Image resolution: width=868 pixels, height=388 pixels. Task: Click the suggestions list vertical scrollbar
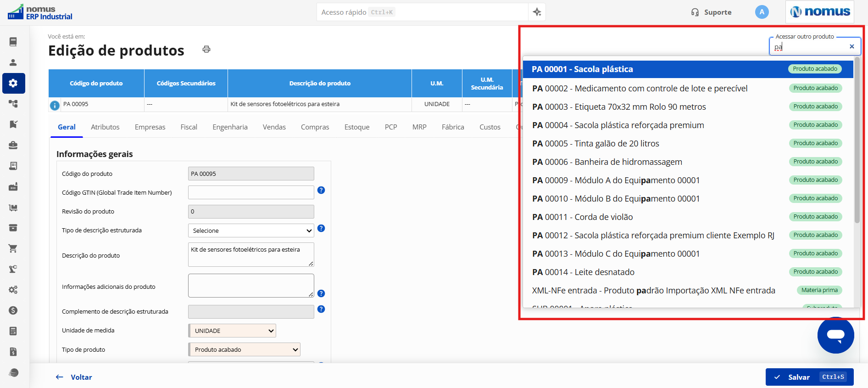[857, 140]
